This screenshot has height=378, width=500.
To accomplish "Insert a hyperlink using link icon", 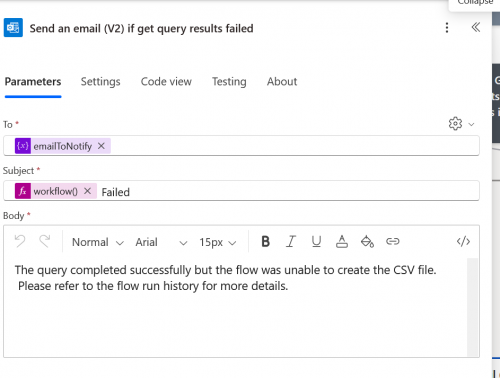I will tap(392, 241).
